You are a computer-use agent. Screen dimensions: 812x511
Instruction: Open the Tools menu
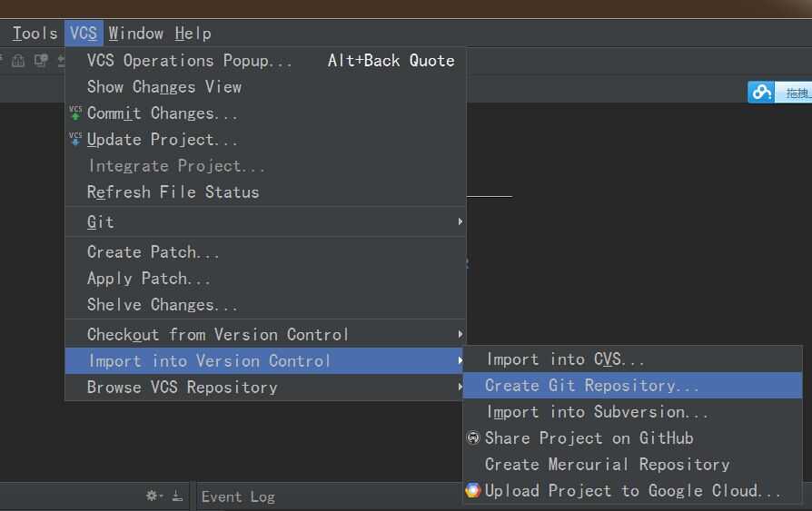(x=35, y=34)
